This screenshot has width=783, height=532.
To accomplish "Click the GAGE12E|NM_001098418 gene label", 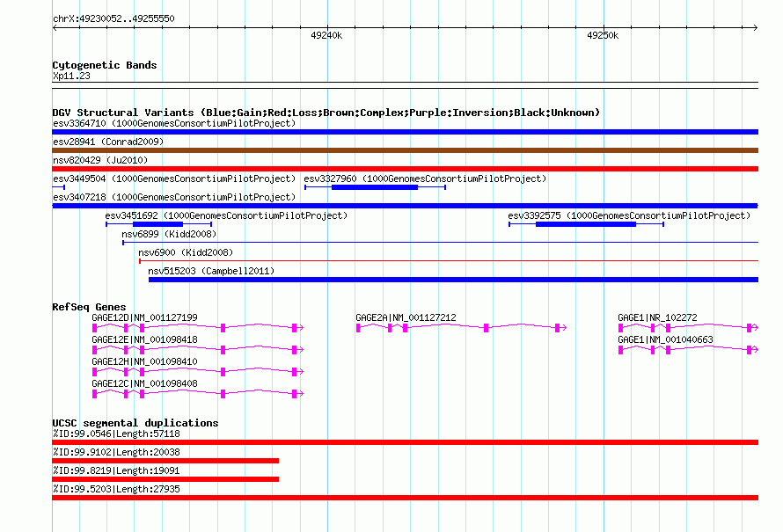I will pyautogui.click(x=145, y=339).
